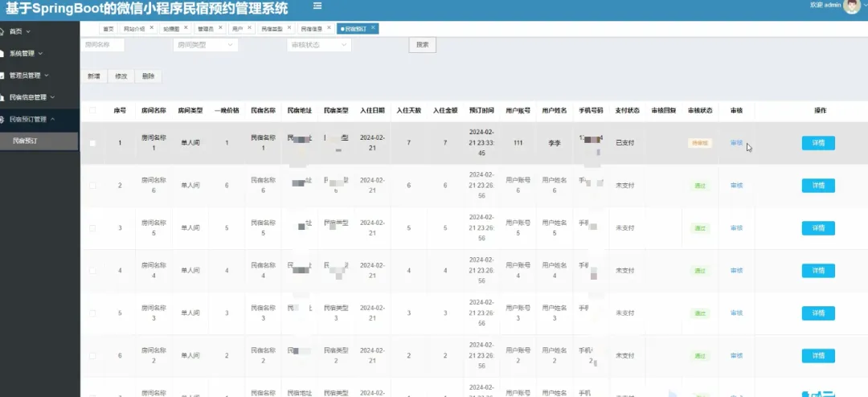This screenshot has width=868, height=397.
Task: Open 详情 details for row 4
Action: [818, 271]
